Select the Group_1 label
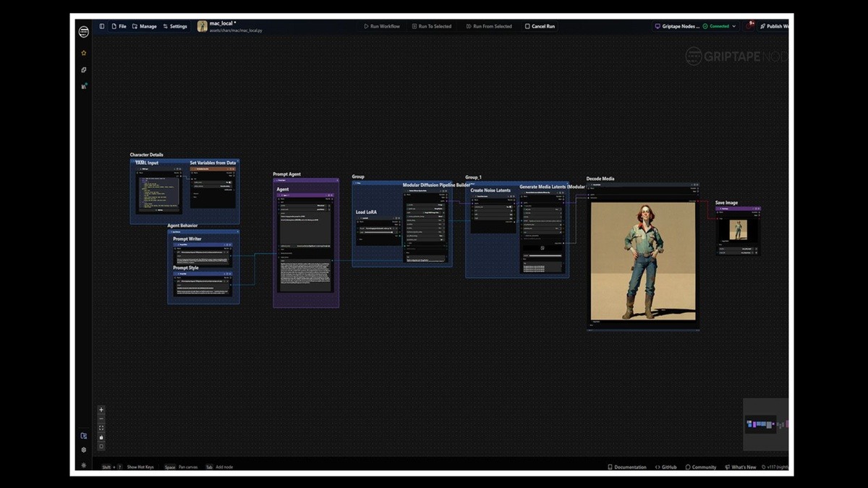The height and width of the screenshot is (488, 868). pyautogui.click(x=473, y=177)
